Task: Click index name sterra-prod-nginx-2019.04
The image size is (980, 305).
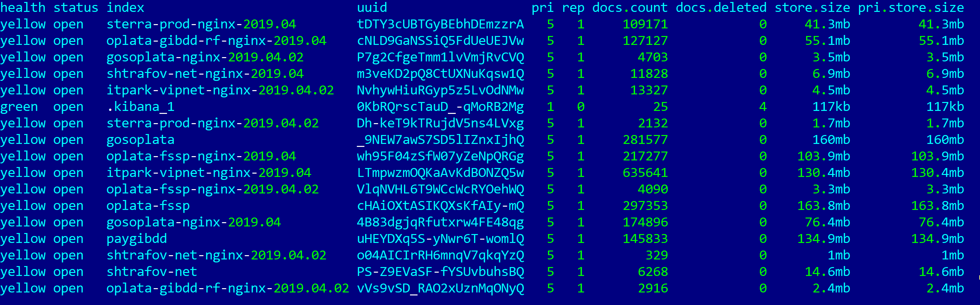Action: pos(201,24)
